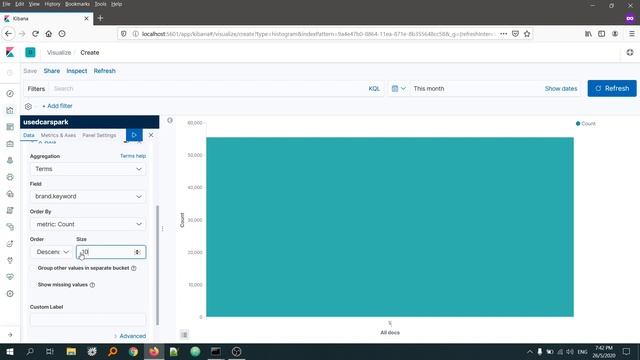This screenshot has height=360, width=640.
Task: Click Visualize breadcrumb
Action: click(59, 53)
